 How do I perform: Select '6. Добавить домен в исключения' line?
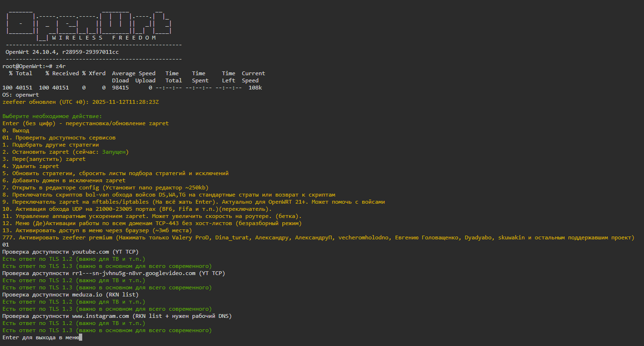tap(64, 180)
